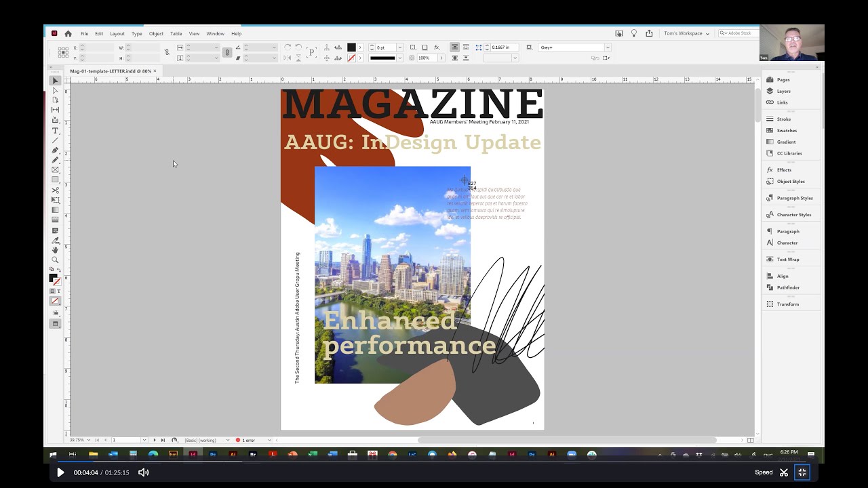Screen dimensions: 868x488
Task: Mute the video volume
Action: tap(143, 472)
